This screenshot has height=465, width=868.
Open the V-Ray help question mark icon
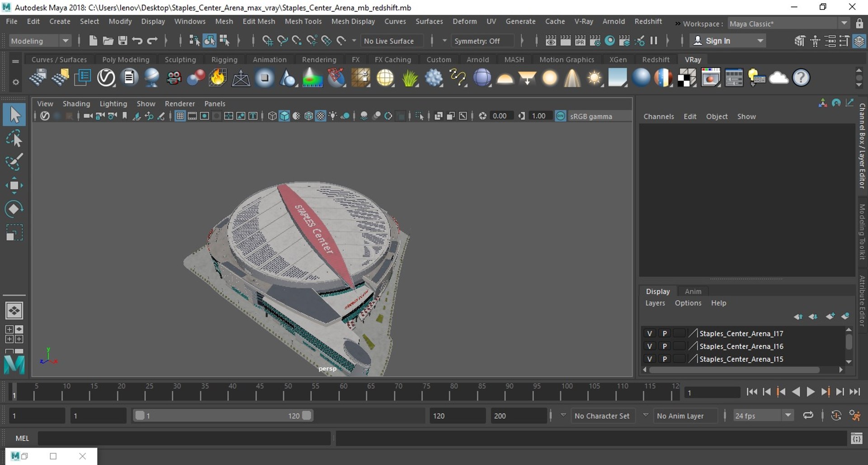click(801, 78)
